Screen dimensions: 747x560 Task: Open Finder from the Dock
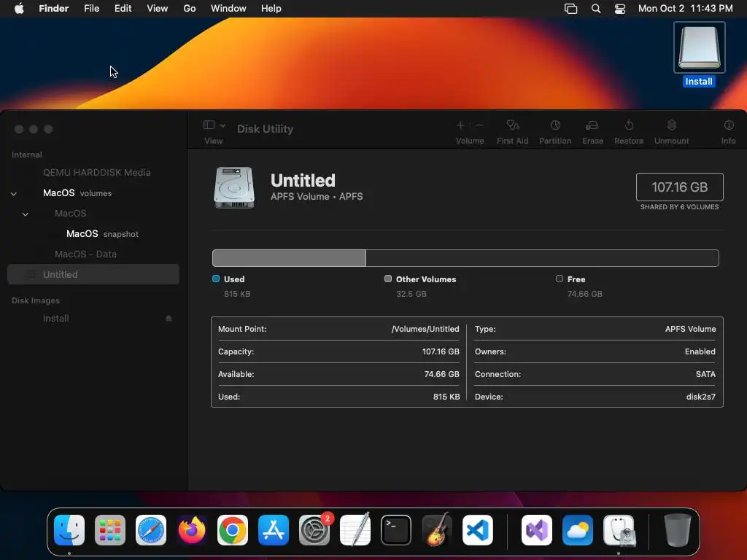pyautogui.click(x=69, y=530)
